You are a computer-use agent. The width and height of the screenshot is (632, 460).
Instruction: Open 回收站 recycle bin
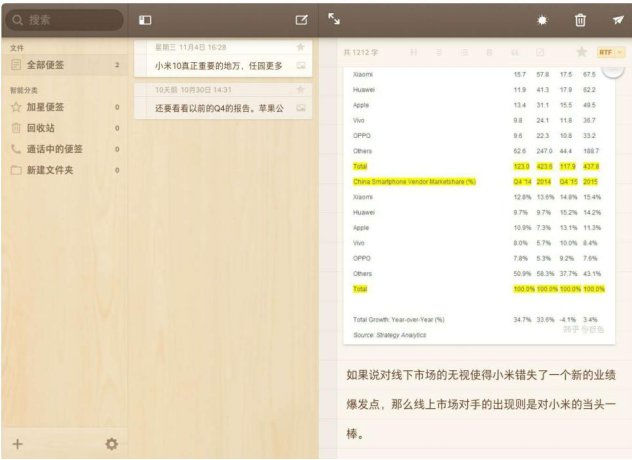point(64,128)
